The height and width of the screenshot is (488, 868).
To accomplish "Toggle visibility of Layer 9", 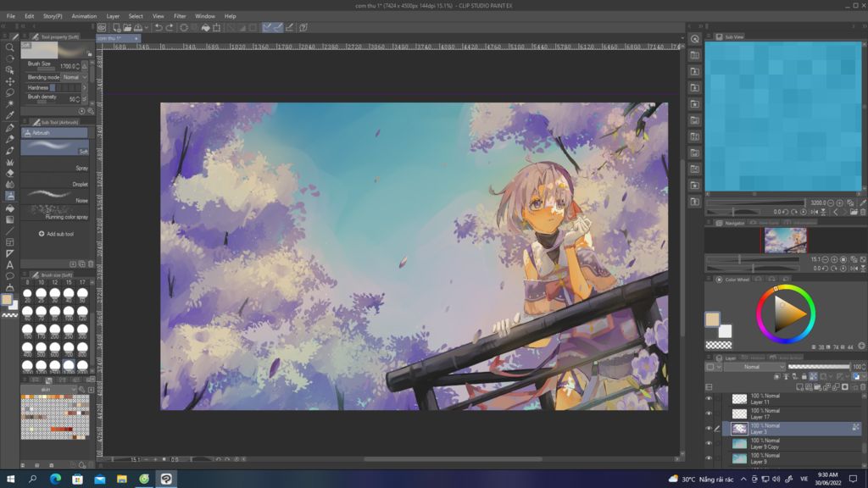I will tap(709, 458).
